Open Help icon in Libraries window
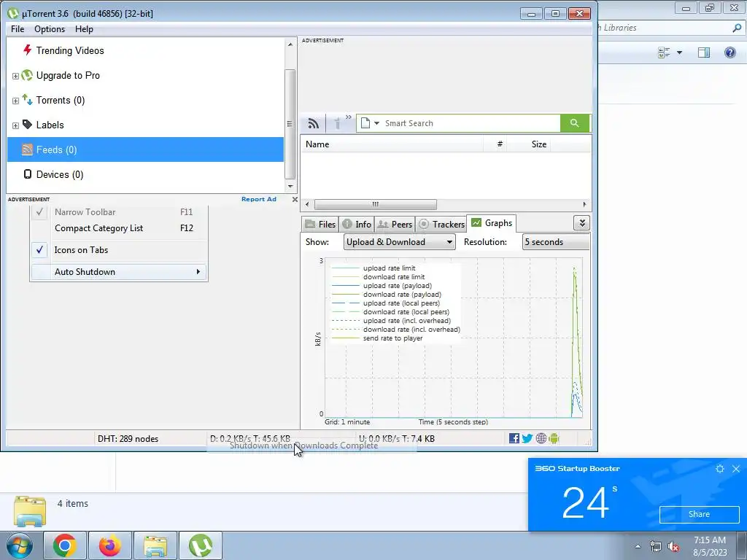747x560 pixels. 729,52
